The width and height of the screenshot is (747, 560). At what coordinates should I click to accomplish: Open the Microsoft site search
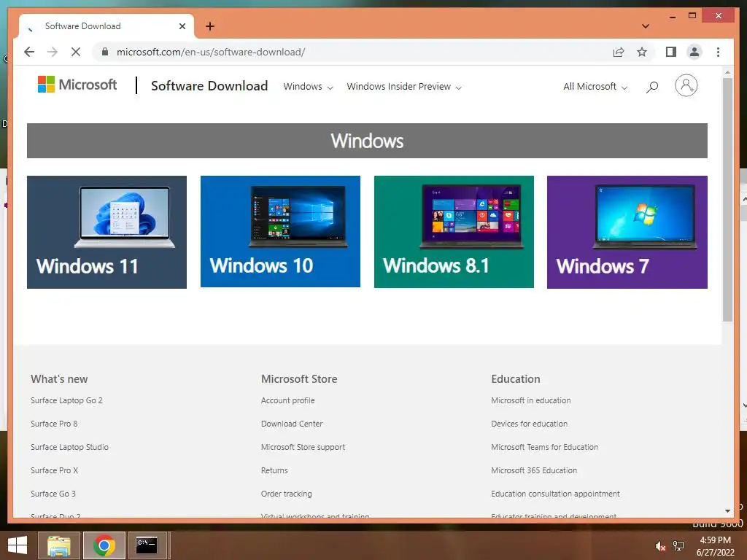coord(652,87)
